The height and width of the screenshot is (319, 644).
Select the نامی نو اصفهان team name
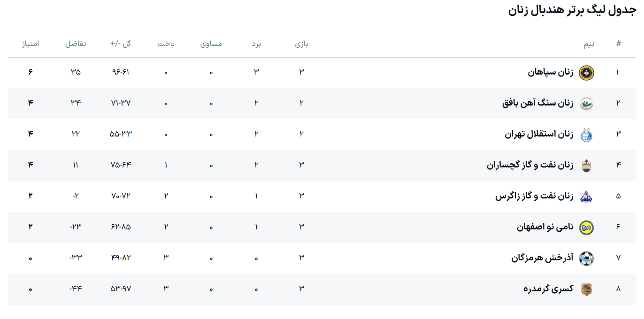[545, 227]
